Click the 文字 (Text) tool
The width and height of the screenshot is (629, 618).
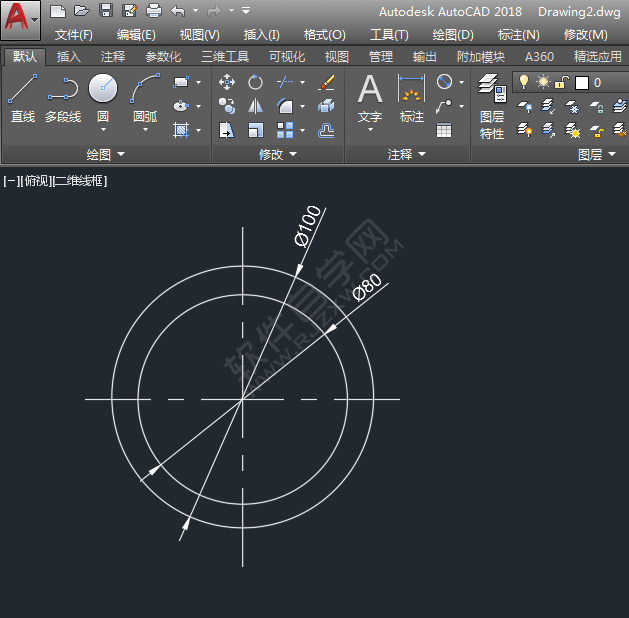370,99
